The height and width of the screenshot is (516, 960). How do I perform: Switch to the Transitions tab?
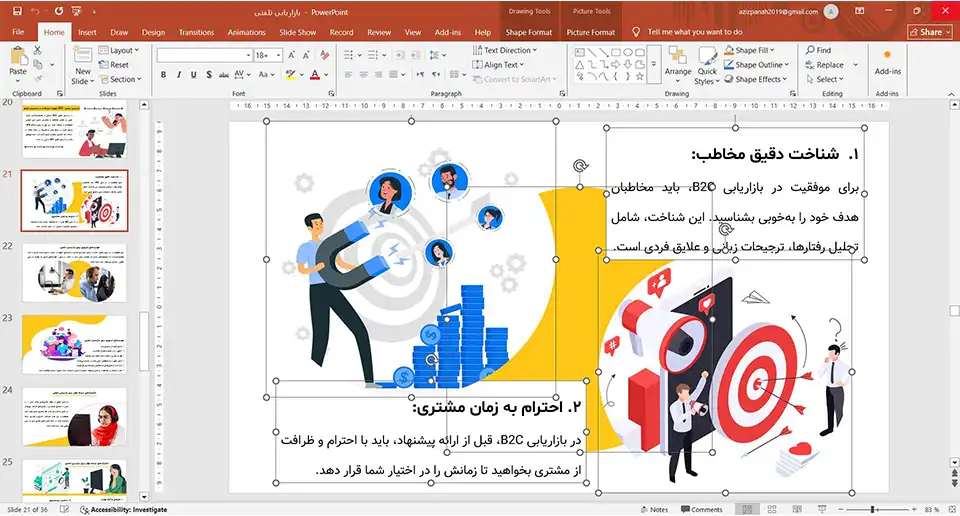[196, 32]
